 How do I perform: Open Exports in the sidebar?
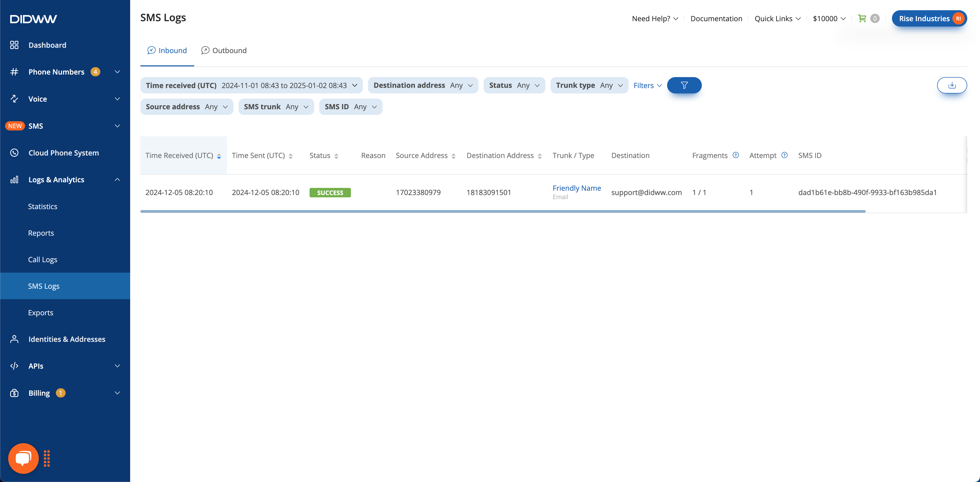coord(41,312)
